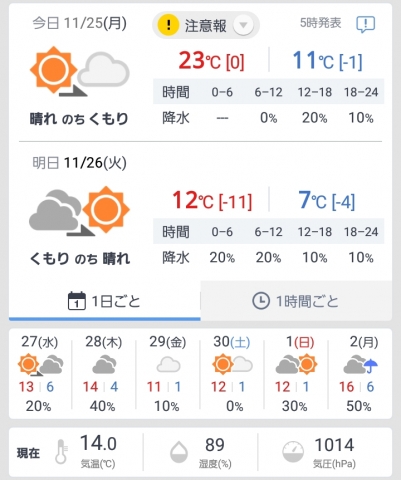The width and height of the screenshot is (401, 480).
Task: Open the speech bubble alert icon
Action: click(365, 24)
